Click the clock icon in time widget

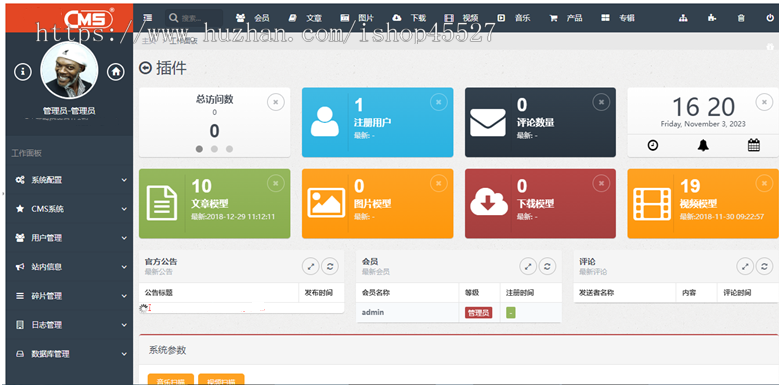(652, 145)
